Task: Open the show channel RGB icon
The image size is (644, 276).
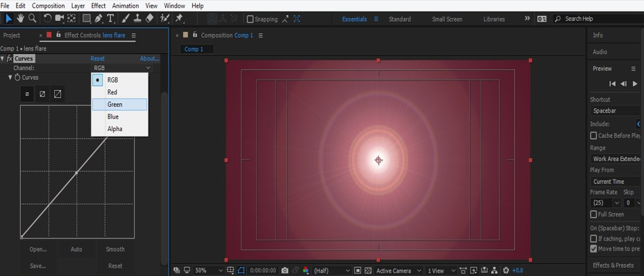Action: [x=306, y=270]
